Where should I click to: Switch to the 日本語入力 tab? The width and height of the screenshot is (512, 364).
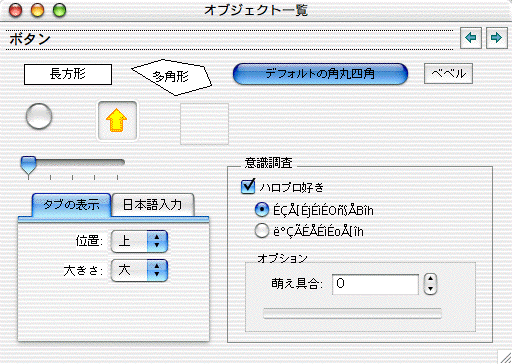pyautogui.click(x=152, y=205)
